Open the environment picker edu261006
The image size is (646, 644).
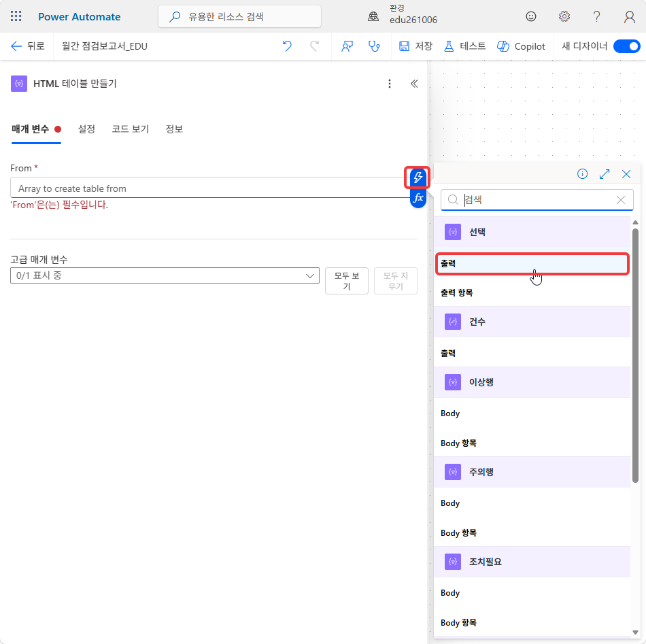[x=403, y=16]
